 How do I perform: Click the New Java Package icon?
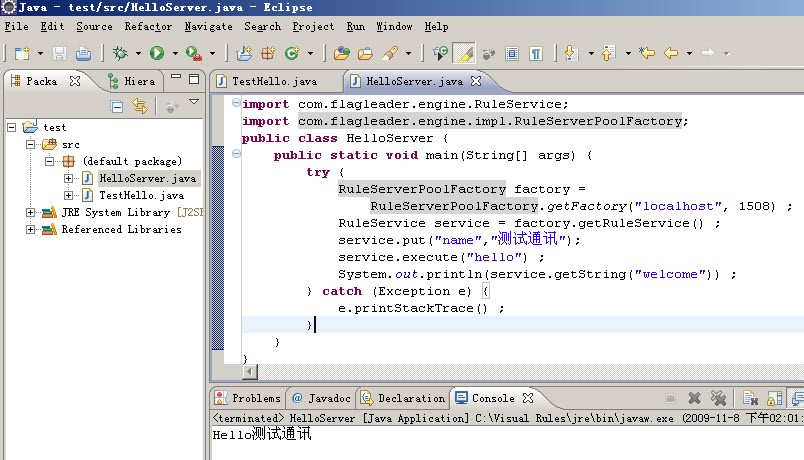click(x=268, y=53)
